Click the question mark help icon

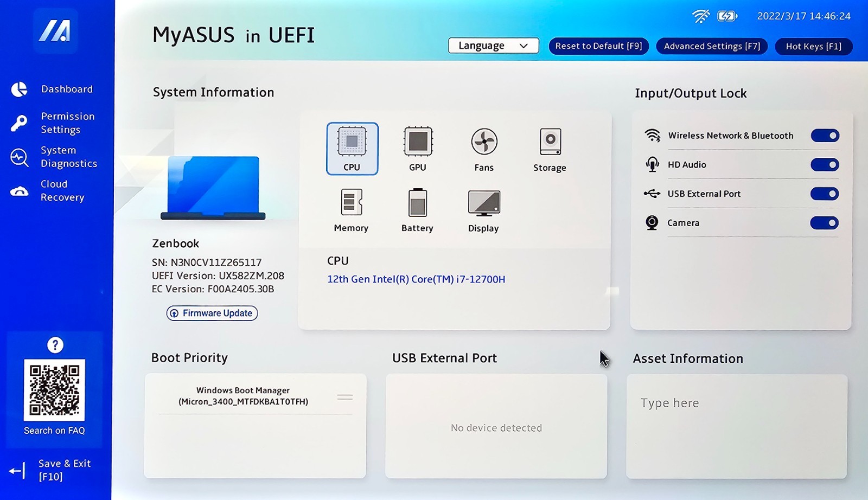(55, 345)
